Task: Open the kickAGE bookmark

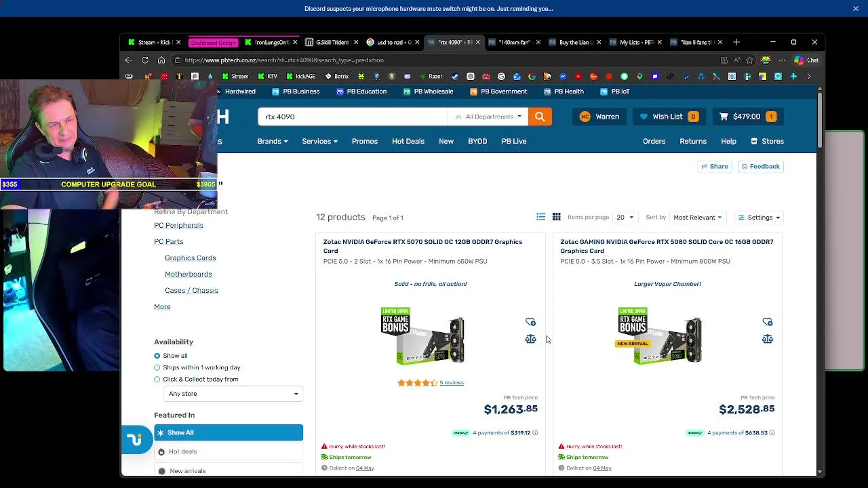Action: (300, 77)
